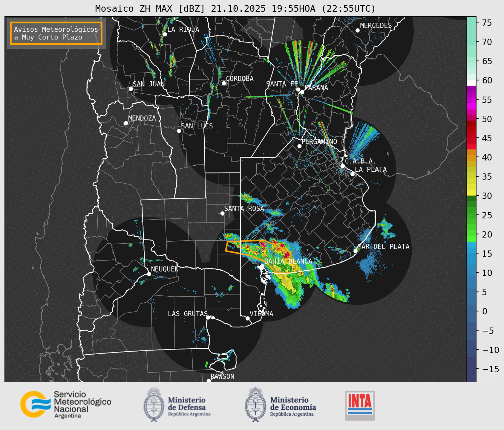Viewport: 504px width, 430px height.
Task: Click the Avisos Meteorológicos a Muy Corto Plazo legend box
Action: tap(56, 33)
